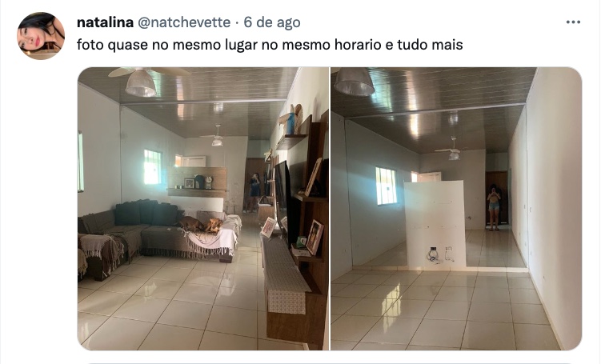Open the left photo of the furnished living room
The image size is (601, 364).
[x=203, y=209]
